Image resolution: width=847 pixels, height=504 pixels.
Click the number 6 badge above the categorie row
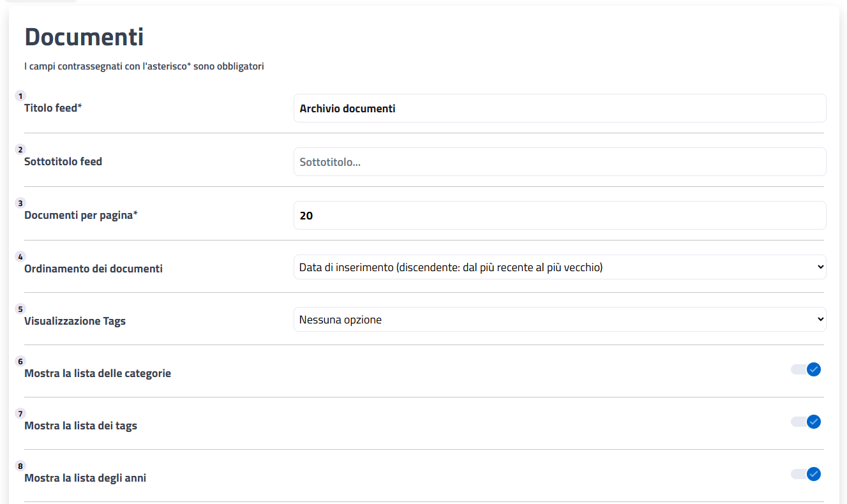coord(20,362)
